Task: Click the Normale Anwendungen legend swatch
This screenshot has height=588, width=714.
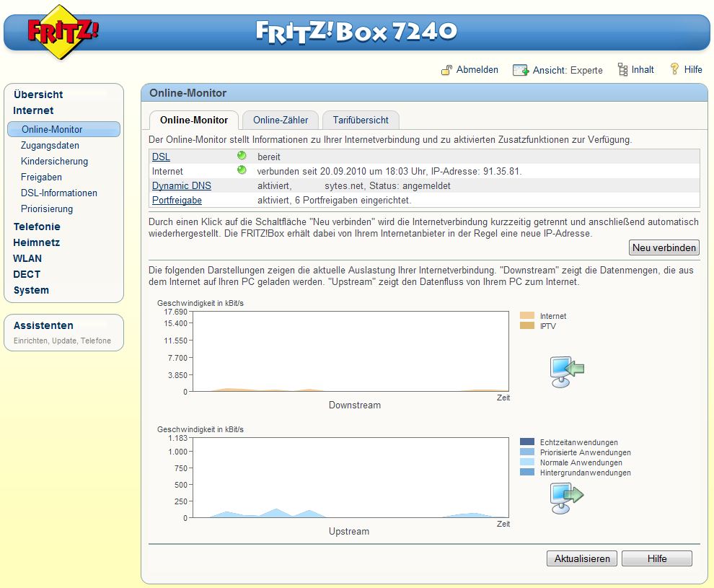Action: [527, 462]
